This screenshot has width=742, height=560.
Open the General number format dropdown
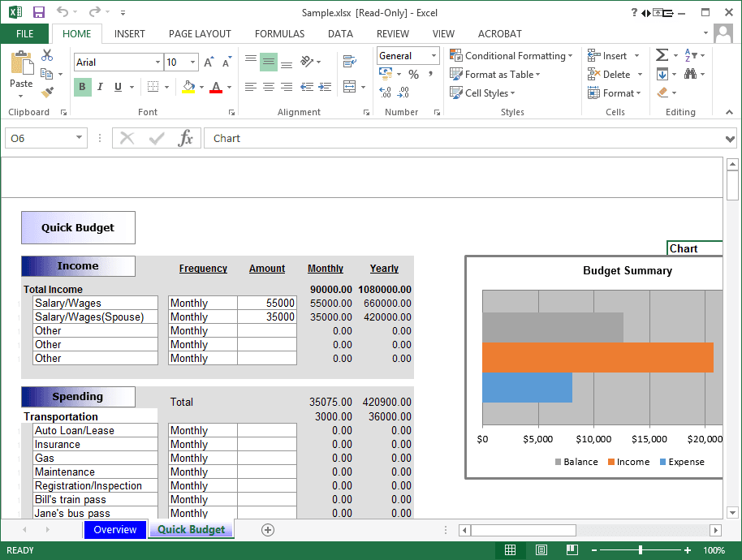click(x=434, y=56)
